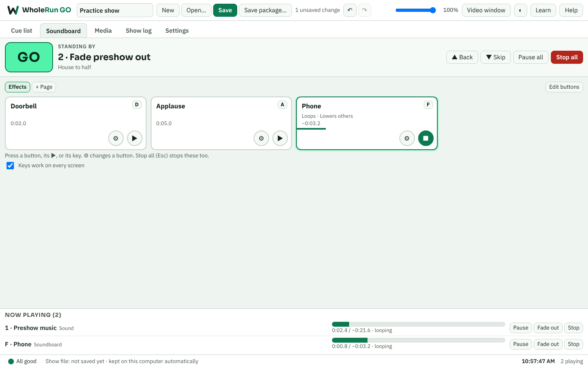Click the D hotkey badge on Doorbell
588x368 pixels.
[x=137, y=105]
